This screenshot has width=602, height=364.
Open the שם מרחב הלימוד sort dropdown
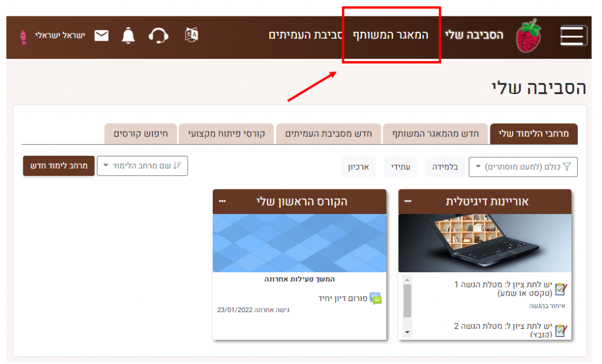coord(142,166)
